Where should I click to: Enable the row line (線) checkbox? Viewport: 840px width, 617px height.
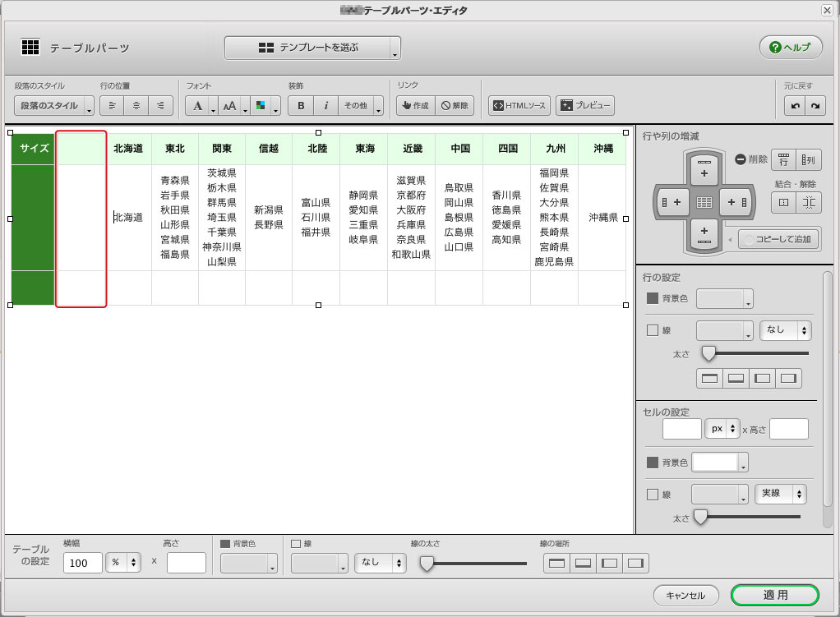pyautogui.click(x=653, y=330)
